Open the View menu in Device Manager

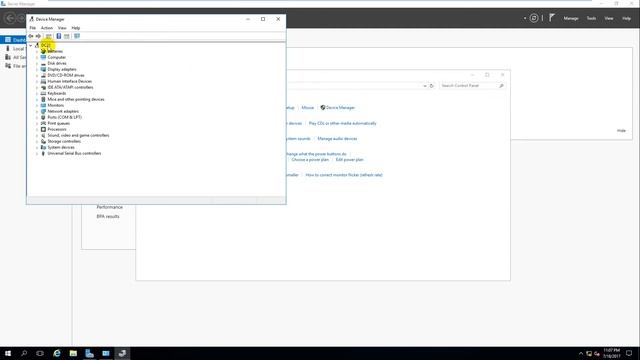point(62,28)
